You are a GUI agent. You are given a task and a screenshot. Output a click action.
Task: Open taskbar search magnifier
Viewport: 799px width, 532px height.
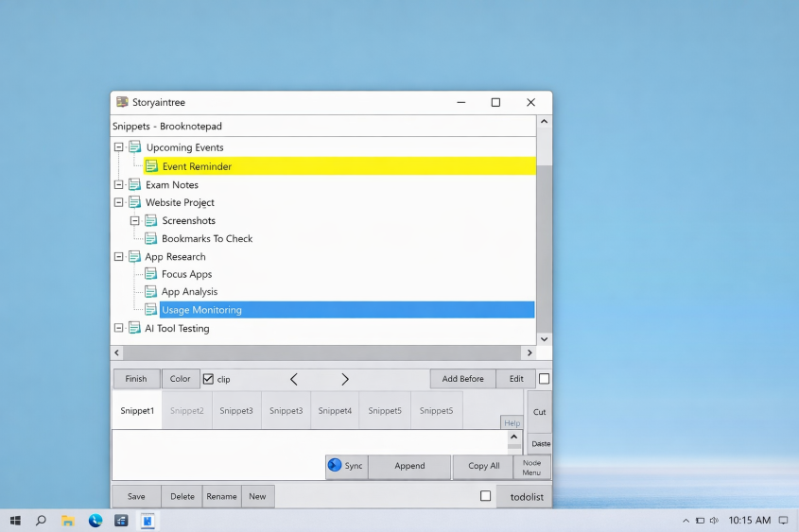tap(41, 521)
